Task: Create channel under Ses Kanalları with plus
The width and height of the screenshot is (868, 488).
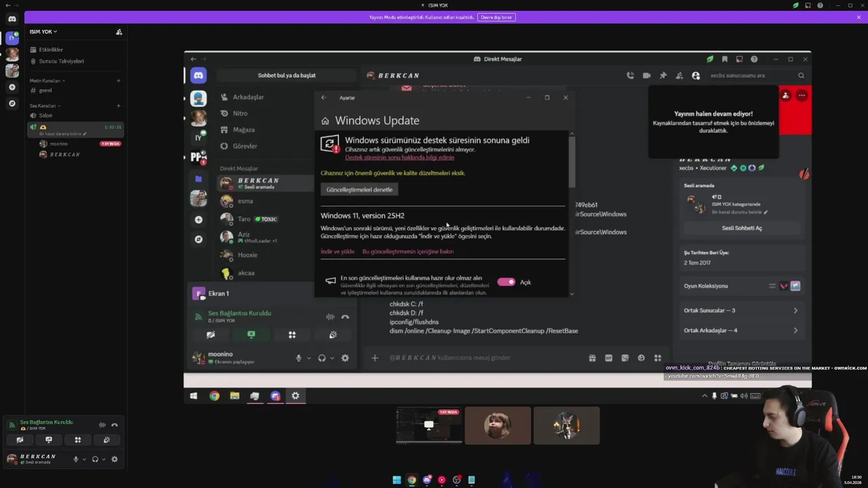Action: (118, 106)
